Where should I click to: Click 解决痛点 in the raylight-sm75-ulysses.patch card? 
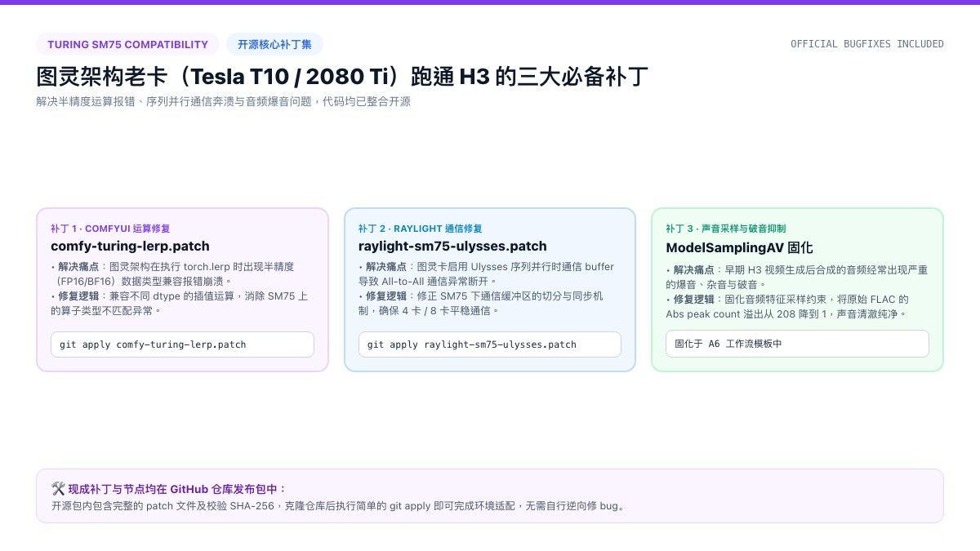[x=386, y=267]
